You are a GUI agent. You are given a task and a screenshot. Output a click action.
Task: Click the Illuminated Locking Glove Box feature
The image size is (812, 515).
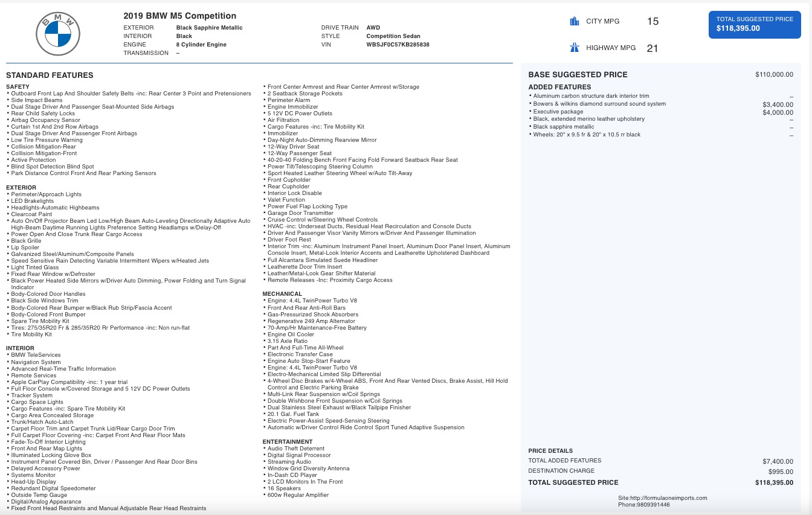pos(49,455)
